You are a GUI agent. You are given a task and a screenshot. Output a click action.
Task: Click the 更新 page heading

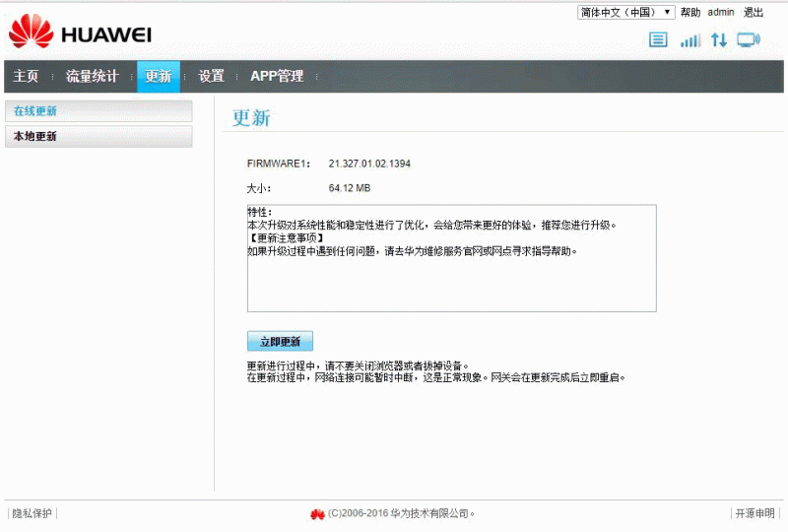[251, 118]
